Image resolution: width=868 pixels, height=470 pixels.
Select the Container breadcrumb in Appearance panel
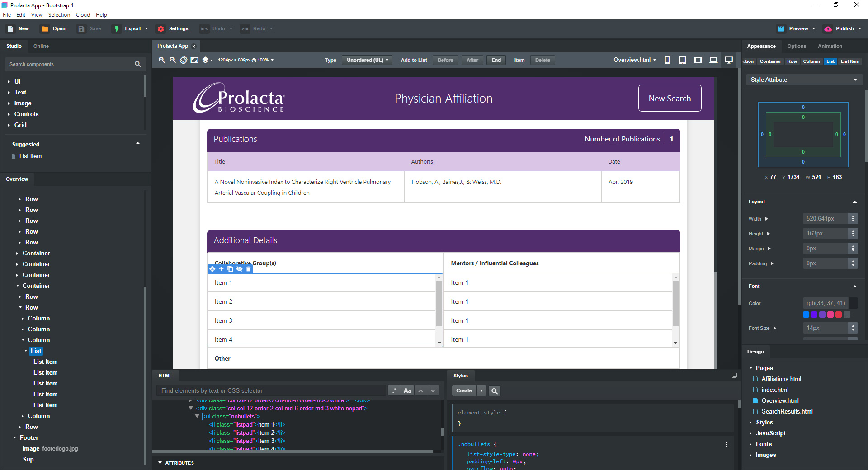coord(770,61)
